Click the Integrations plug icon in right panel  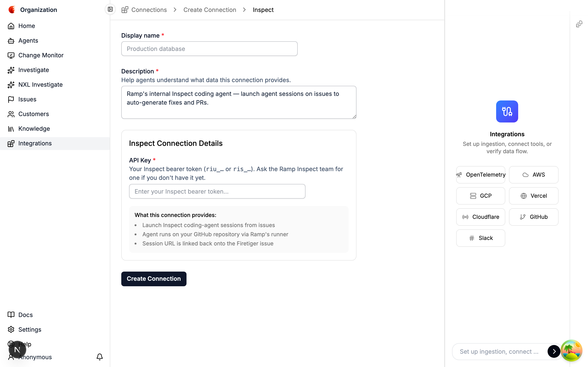coord(507,111)
